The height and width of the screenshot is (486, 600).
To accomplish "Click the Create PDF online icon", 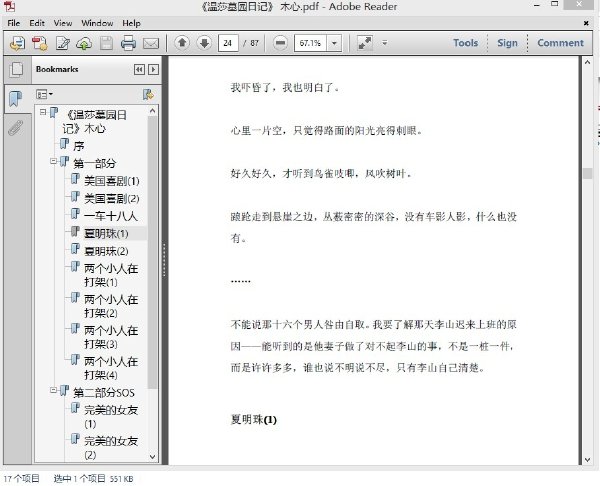I will pyautogui.click(x=17, y=43).
